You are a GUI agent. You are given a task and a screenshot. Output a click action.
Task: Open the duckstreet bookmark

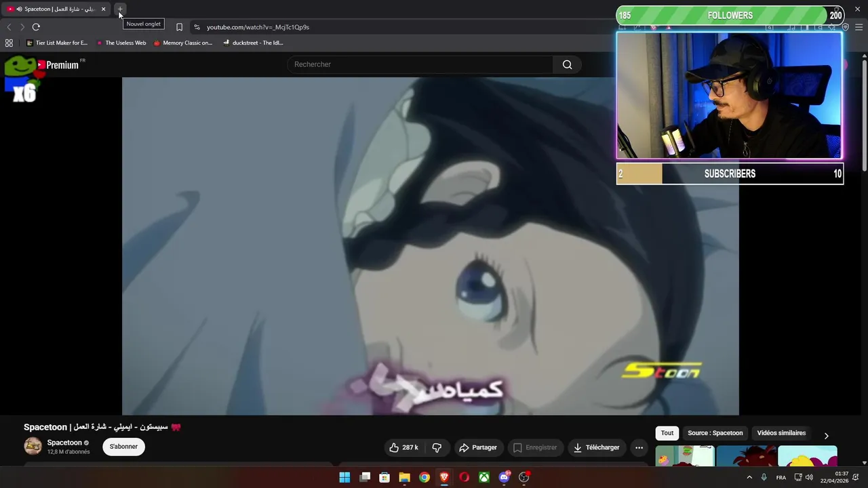(253, 43)
